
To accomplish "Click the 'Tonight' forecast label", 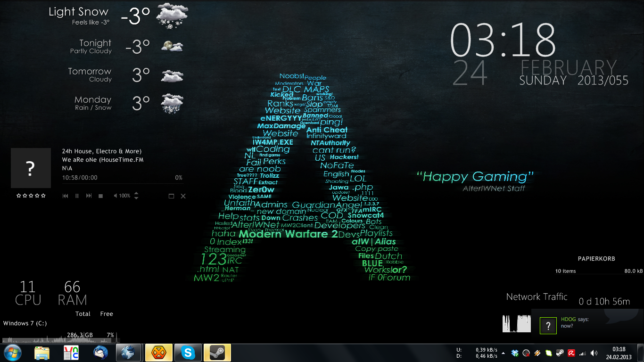I will point(95,43).
